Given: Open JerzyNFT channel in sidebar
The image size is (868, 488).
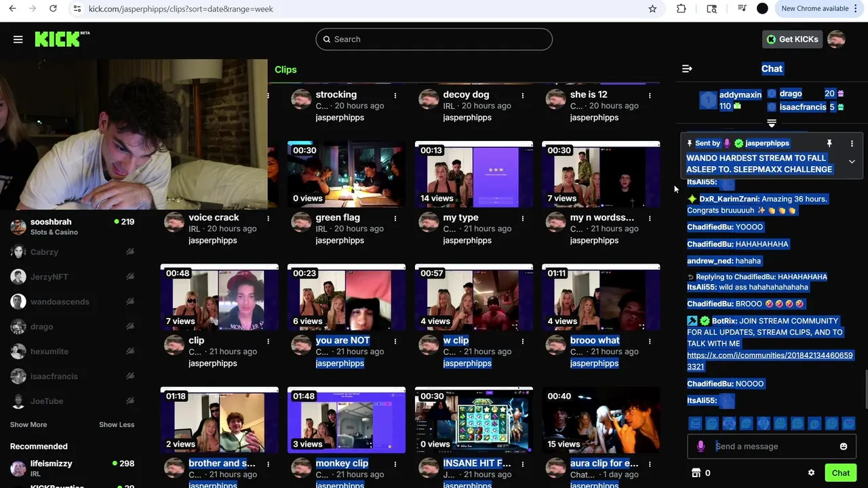Looking at the screenshot, I should pos(72,277).
